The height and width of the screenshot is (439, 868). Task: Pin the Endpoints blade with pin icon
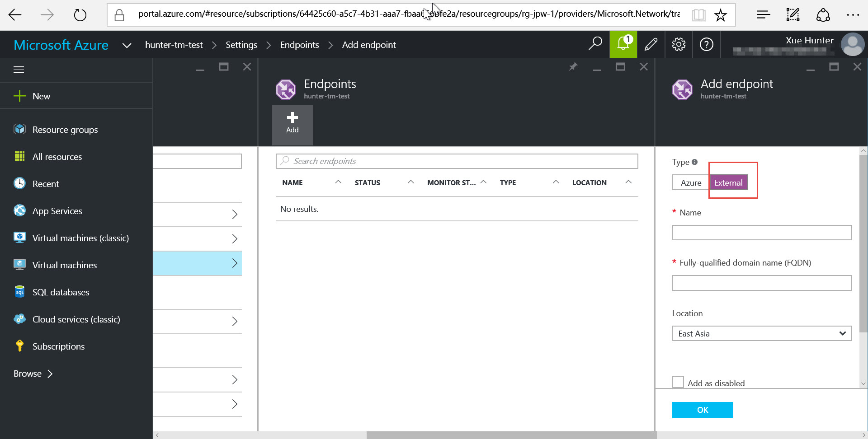pos(573,67)
